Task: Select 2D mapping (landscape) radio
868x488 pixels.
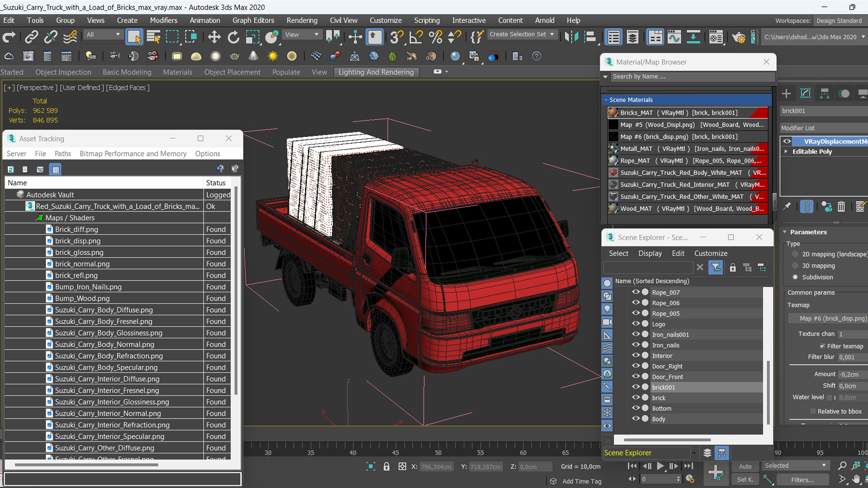Action: coord(795,254)
